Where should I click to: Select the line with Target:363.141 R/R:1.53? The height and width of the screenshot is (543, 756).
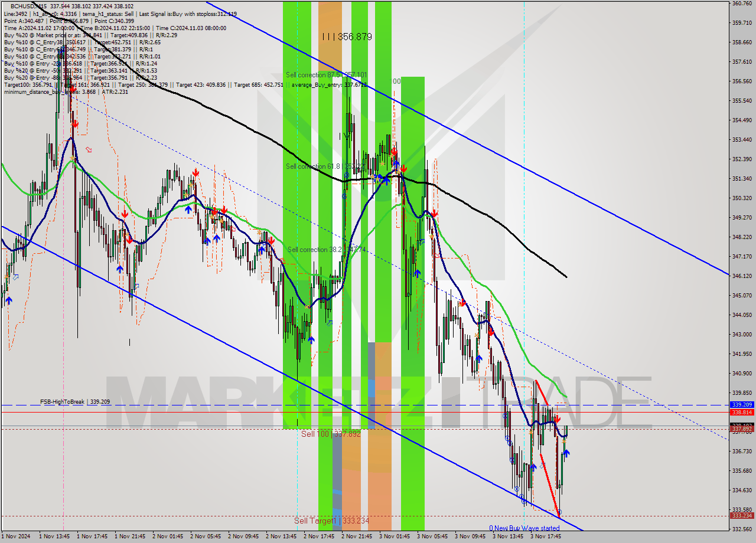point(80,70)
